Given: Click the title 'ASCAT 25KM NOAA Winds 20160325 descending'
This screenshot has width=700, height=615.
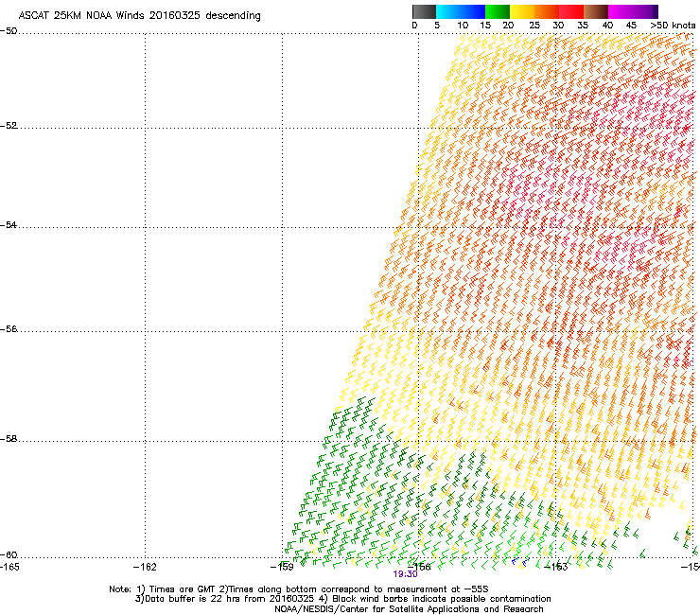Looking at the screenshot, I should pyautogui.click(x=139, y=16).
